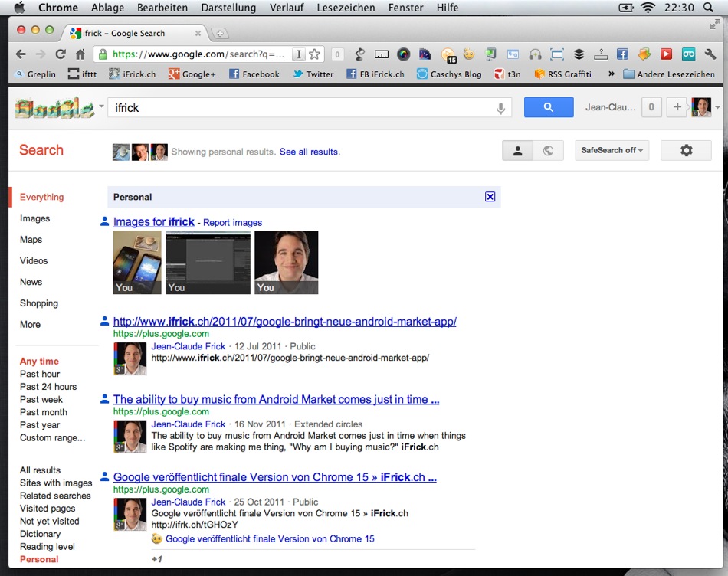Image resolution: width=728 pixels, height=576 pixels.
Task: Select Images in the left sidebar
Action: [x=34, y=218]
